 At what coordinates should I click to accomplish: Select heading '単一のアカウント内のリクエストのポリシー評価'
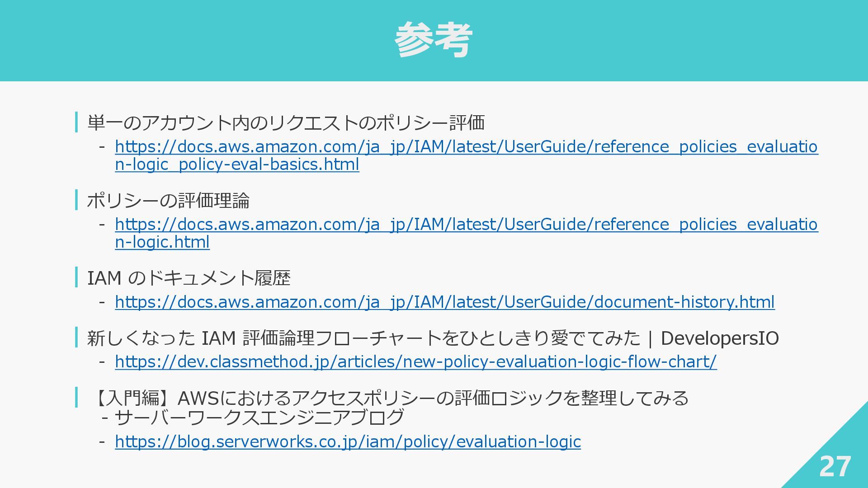click(286, 123)
